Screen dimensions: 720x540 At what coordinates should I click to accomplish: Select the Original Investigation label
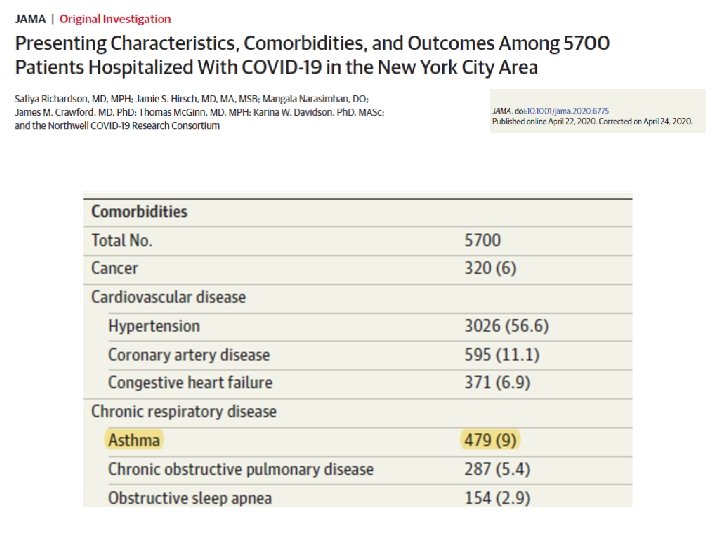(x=116, y=19)
